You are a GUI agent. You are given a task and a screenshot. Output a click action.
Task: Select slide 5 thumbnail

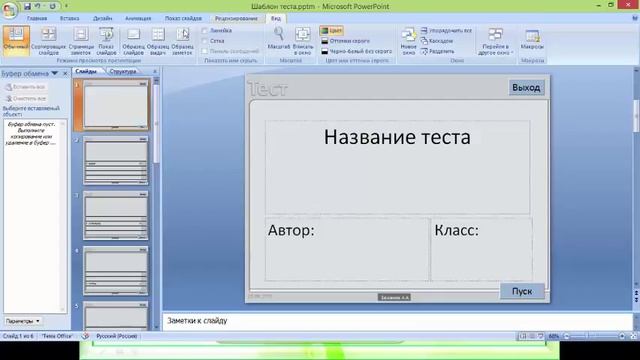[116, 316]
